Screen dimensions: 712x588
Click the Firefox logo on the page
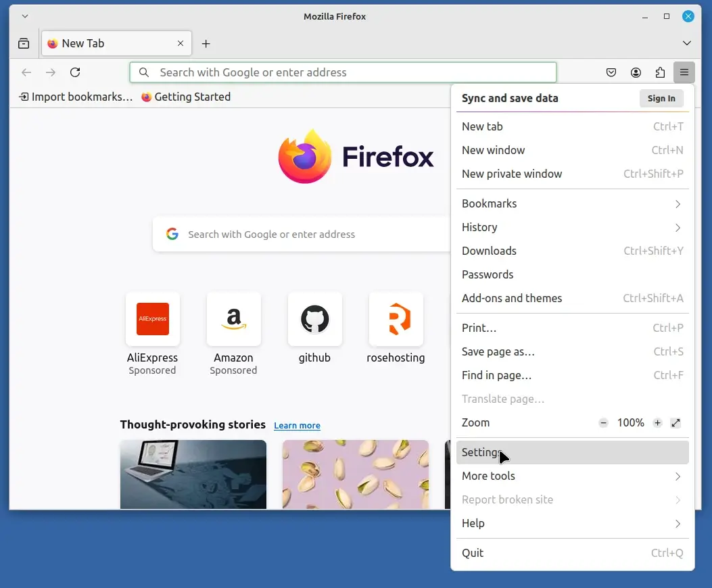(305, 157)
